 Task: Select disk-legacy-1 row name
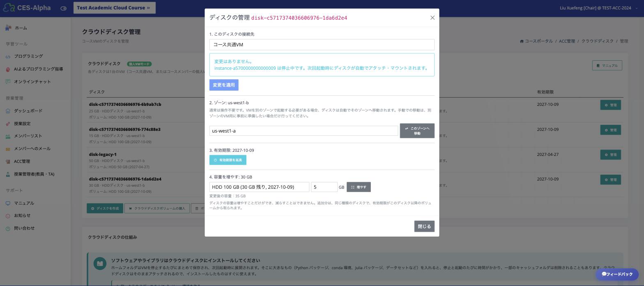(x=103, y=154)
